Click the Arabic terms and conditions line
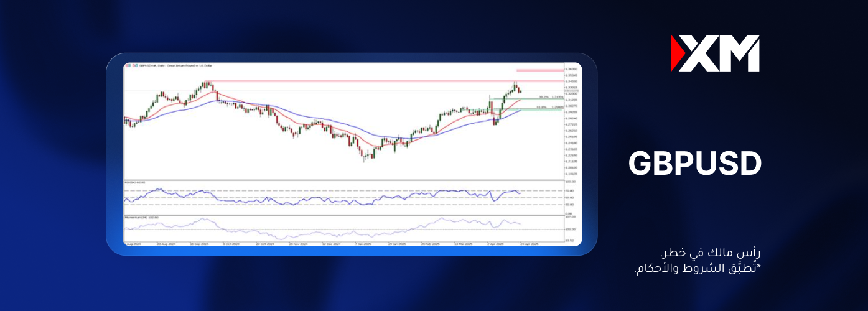This screenshot has height=311, width=868. [696, 269]
